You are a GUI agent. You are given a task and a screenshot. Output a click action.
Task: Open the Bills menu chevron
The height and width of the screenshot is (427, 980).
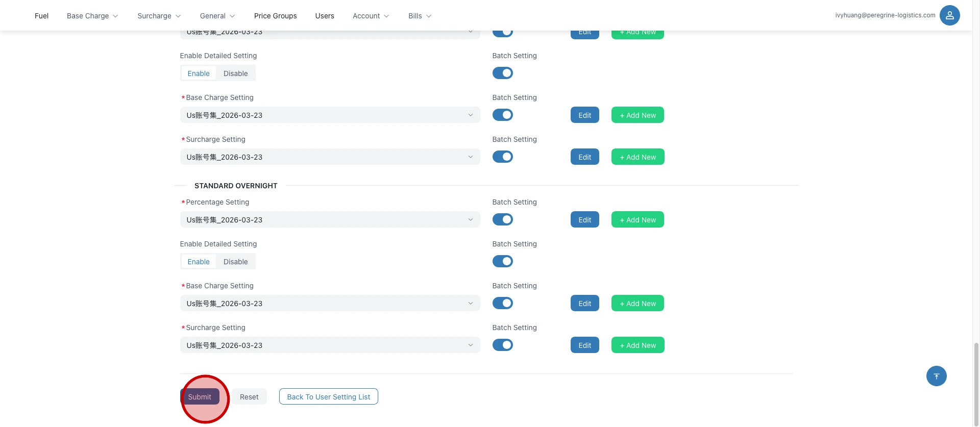[429, 16]
